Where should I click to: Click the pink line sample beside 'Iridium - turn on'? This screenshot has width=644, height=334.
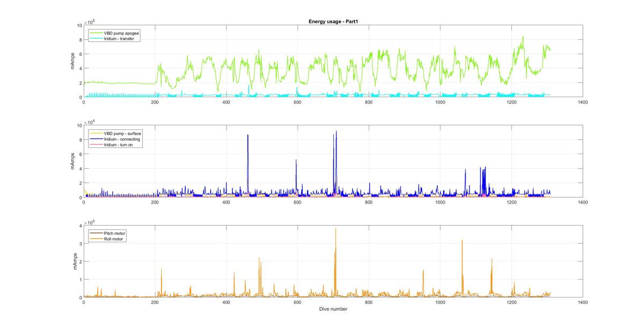(x=96, y=144)
